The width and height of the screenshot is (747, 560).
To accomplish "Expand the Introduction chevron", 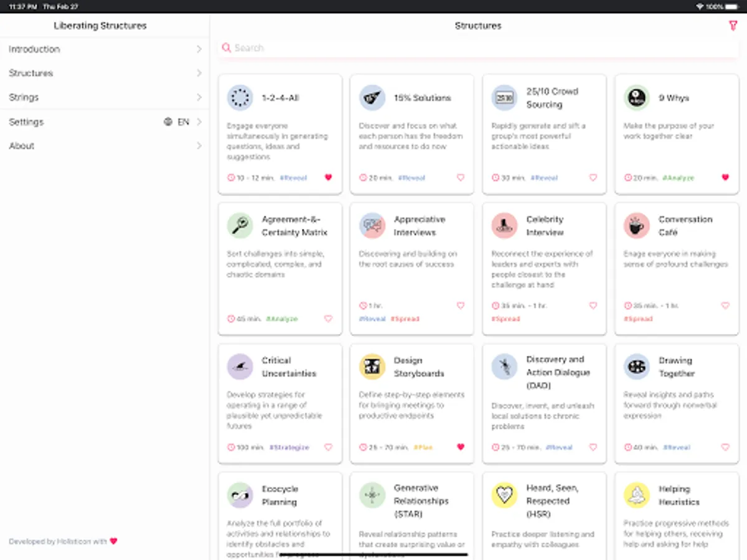I will [199, 49].
